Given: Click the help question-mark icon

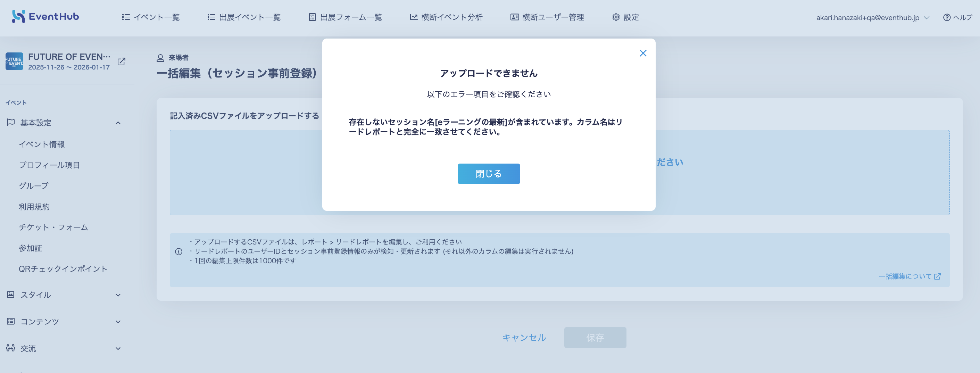Looking at the screenshot, I should pos(947,17).
